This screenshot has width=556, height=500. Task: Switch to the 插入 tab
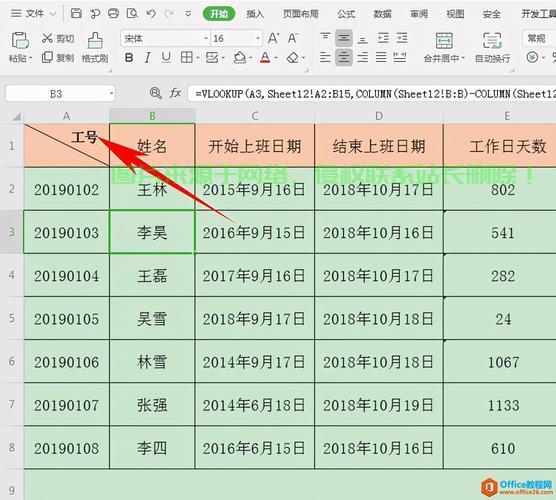coord(255,14)
